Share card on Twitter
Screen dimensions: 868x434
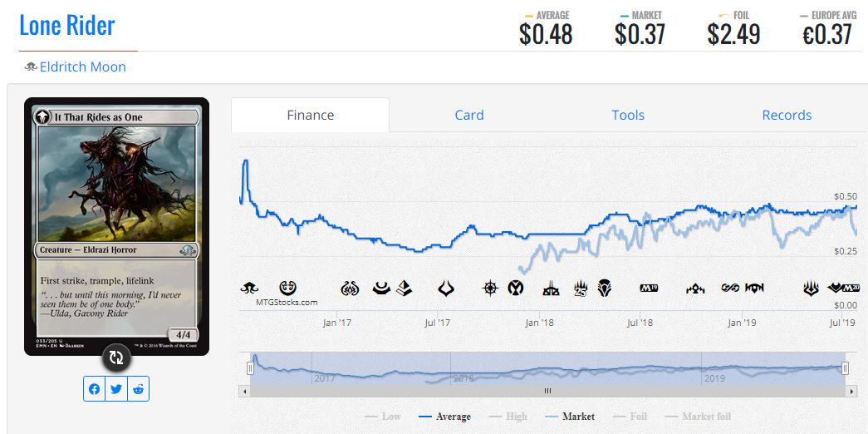116,389
